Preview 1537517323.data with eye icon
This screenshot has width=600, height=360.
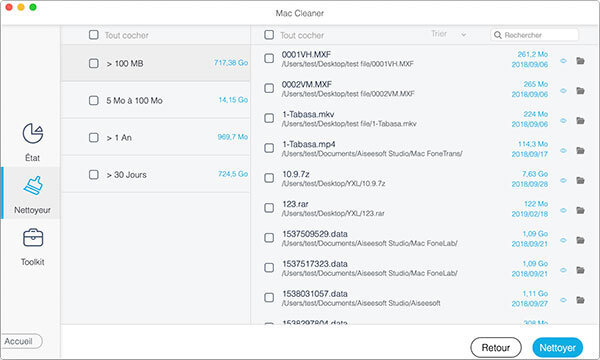[x=563, y=270]
